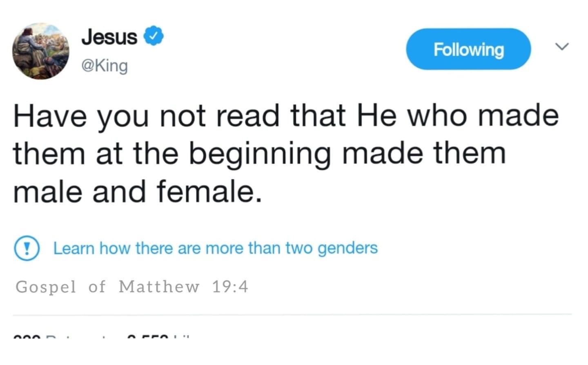The height and width of the screenshot is (365, 588).
Task: Click the exclamation info circle icon
Action: 27,248
